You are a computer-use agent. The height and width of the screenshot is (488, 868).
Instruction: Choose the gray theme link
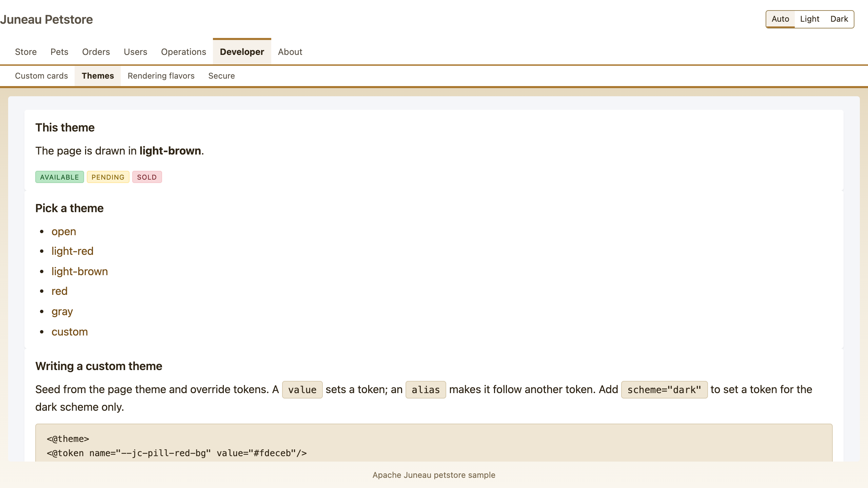62,311
